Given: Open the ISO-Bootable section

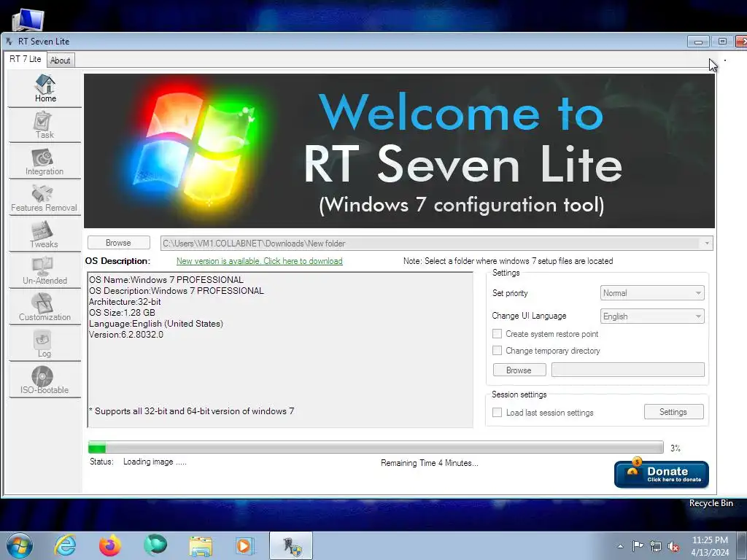Looking at the screenshot, I should pyautogui.click(x=44, y=381).
